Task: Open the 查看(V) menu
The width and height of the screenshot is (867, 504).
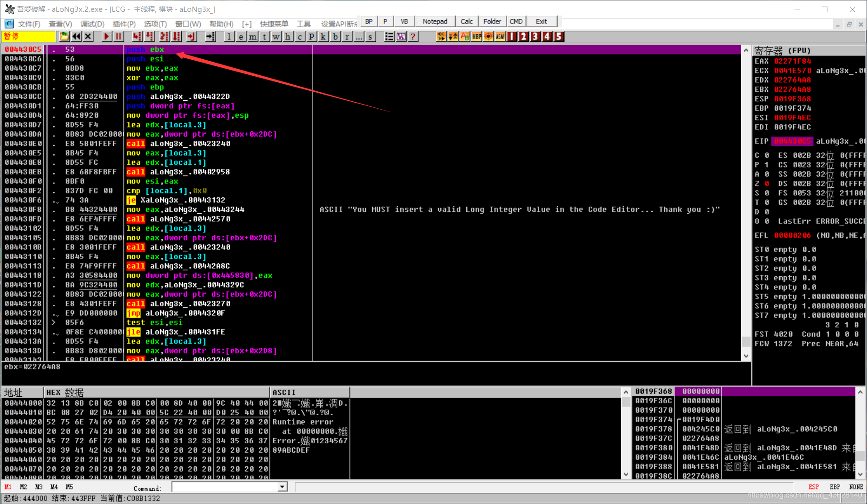Action: click(61, 24)
